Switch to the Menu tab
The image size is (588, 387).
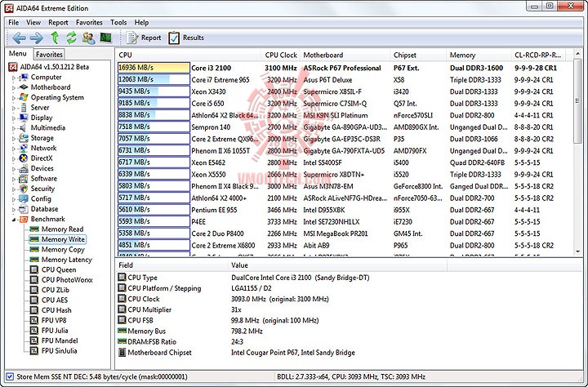pyautogui.click(x=18, y=54)
